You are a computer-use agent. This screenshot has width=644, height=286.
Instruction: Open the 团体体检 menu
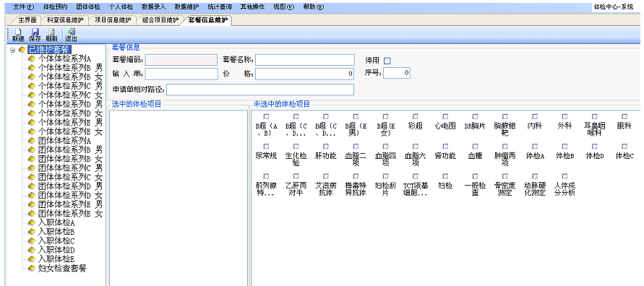(88, 7)
